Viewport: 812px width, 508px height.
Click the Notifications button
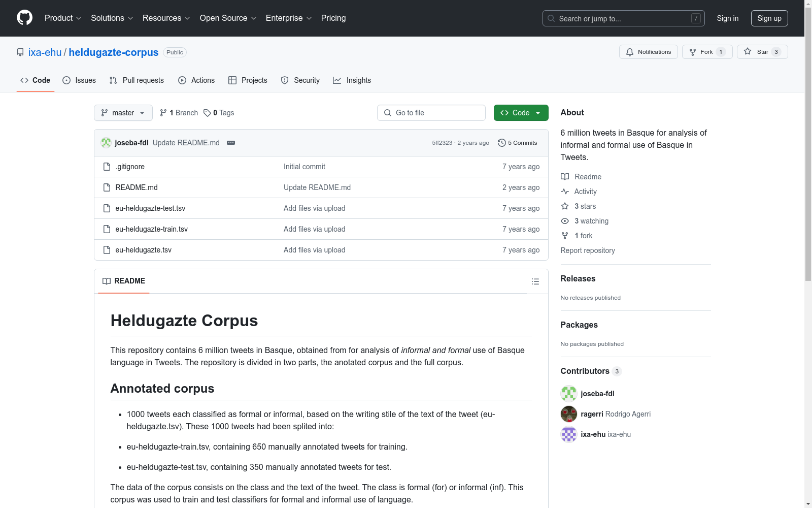click(x=649, y=52)
